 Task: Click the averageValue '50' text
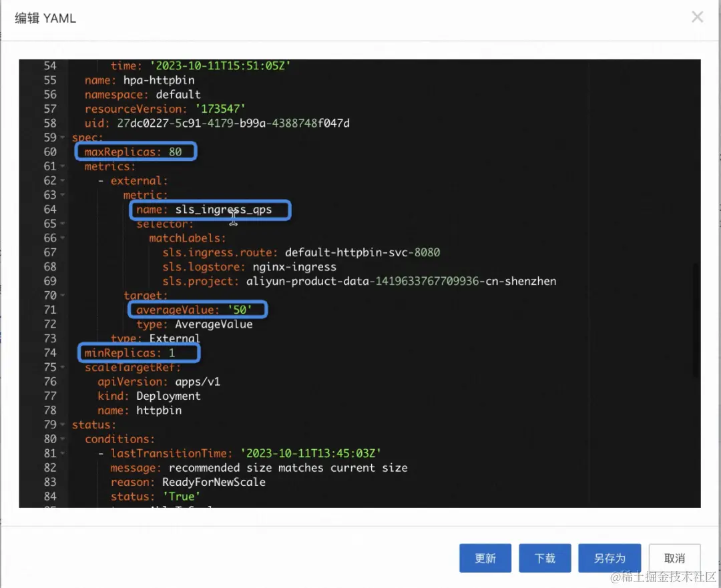click(x=240, y=310)
